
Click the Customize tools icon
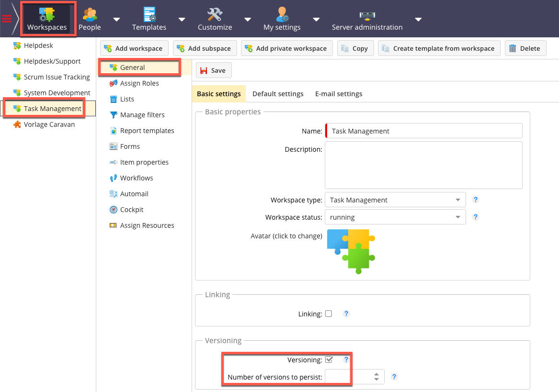[x=215, y=14]
